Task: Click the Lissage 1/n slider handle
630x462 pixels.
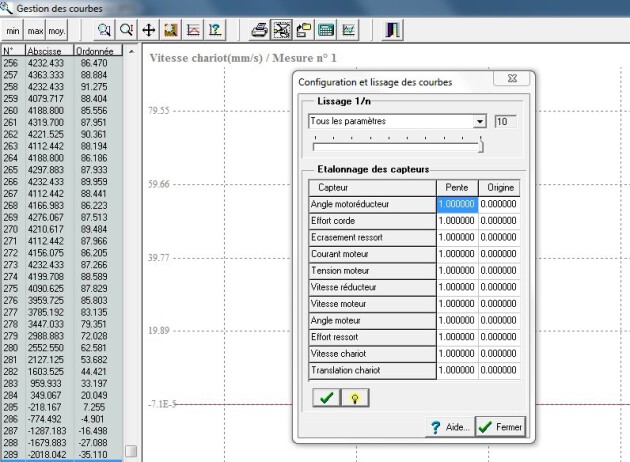Action: click(x=481, y=145)
